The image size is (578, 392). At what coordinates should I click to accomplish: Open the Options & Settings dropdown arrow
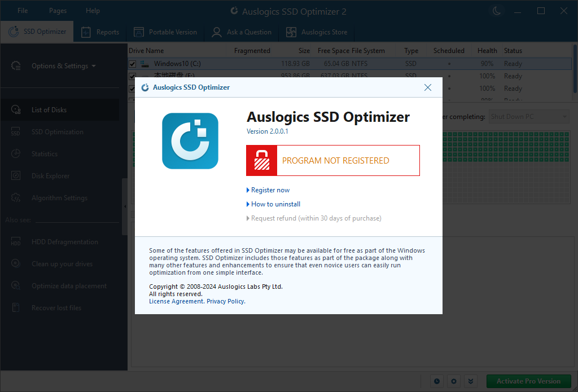(x=94, y=66)
